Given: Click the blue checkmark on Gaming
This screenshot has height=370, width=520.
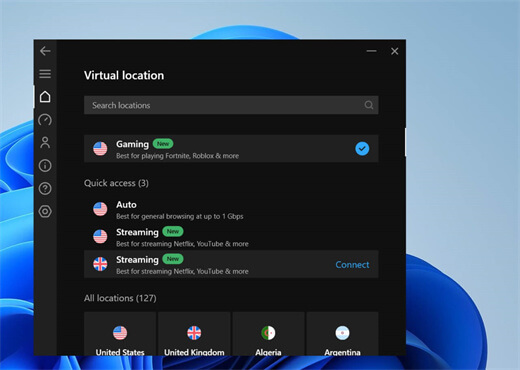Looking at the screenshot, I should [362, 149].
